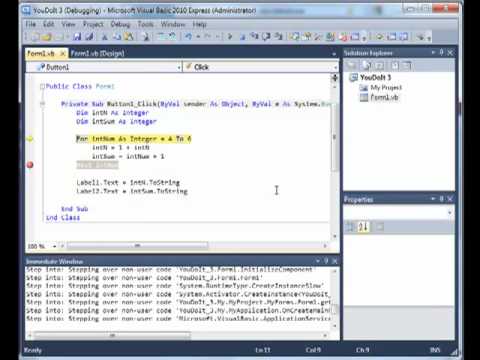
Task: Open the Tools menu
Action: tap(146, 24)
